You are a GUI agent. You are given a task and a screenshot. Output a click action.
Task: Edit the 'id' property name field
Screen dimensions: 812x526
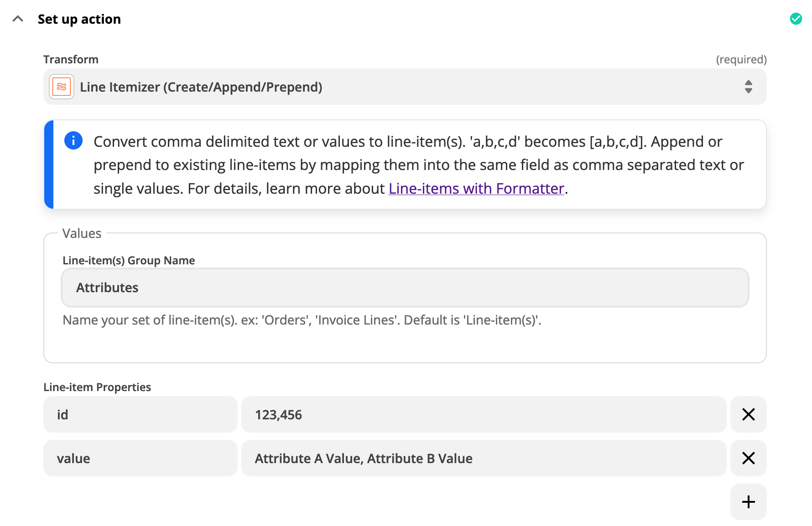140,414
